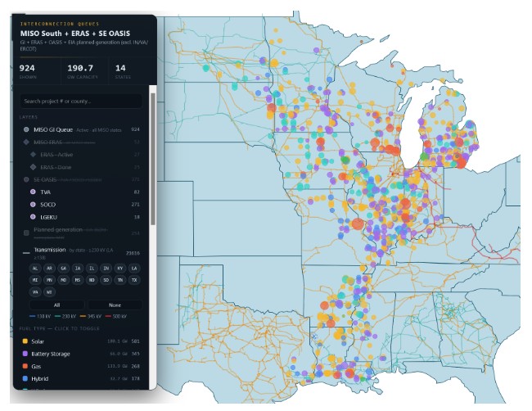
Task: Click the TVA count 82
Action: [137, 192]
